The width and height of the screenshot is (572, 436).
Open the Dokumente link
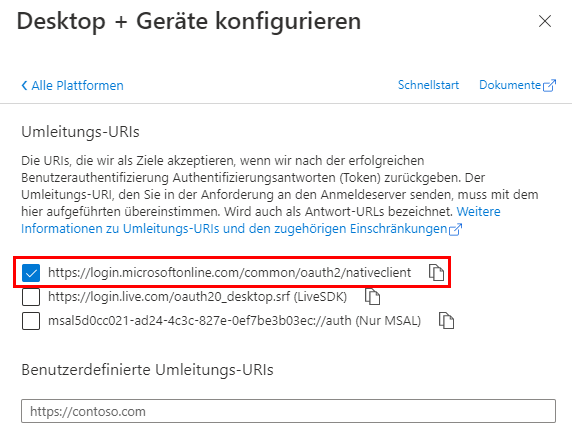pos(510,85)
